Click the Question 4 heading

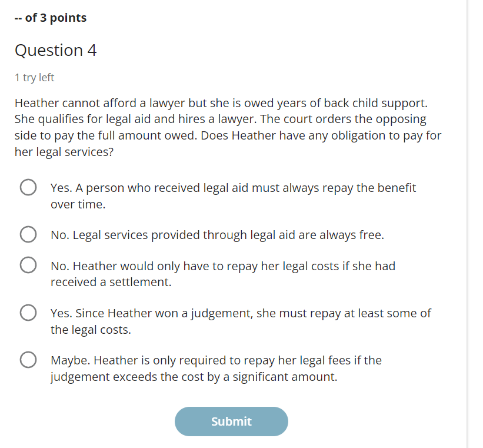point(56,51)
